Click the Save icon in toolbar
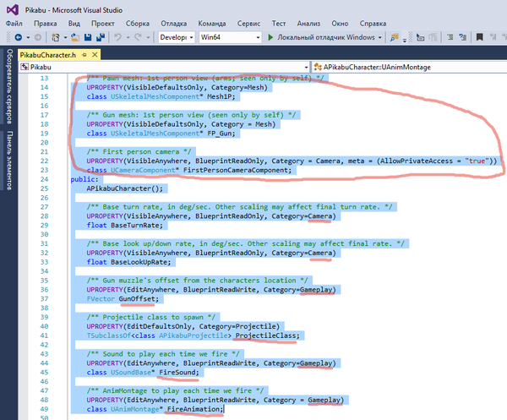Viewport: 507px width, 420px height. 90,38
